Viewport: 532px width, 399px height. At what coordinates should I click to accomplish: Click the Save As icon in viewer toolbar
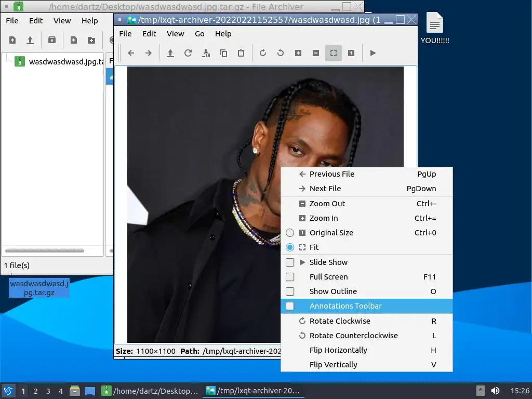(x=206, y=53)
